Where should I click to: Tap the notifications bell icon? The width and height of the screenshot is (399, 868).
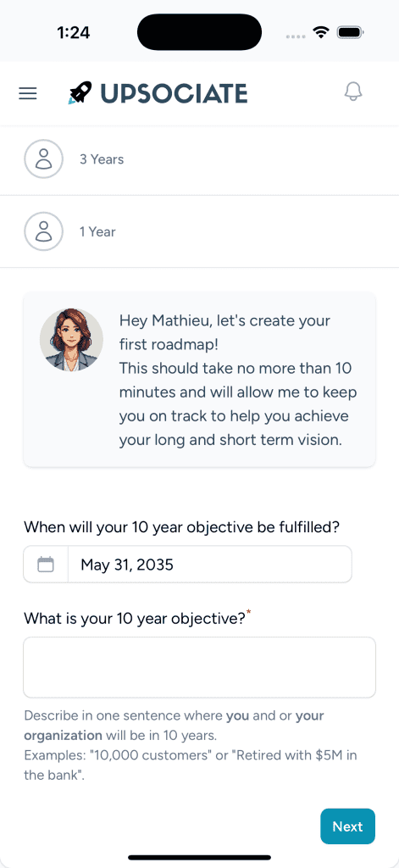(x=353, y=92)
